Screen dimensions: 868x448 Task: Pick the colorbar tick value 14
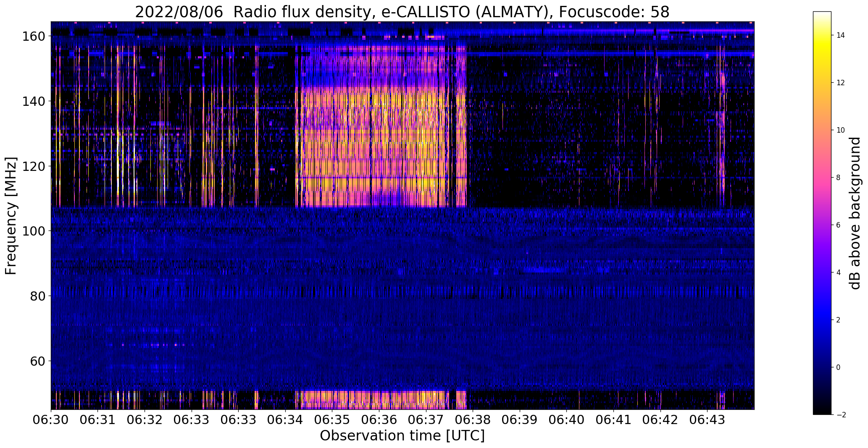coord(841,35)
